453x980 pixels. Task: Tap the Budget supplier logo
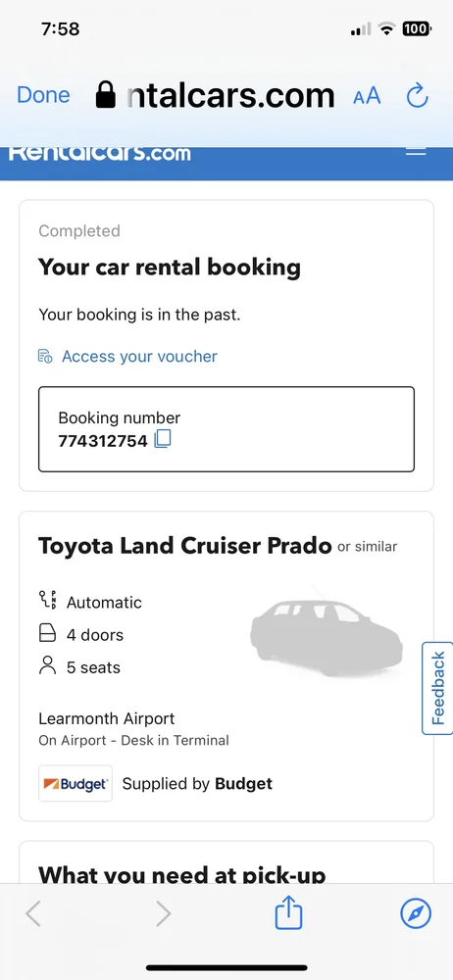75,783
